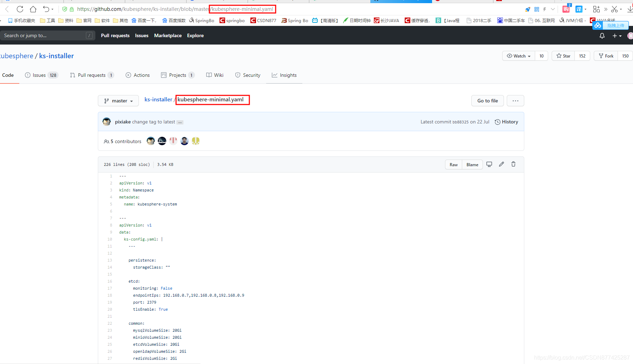Open the ks-installer breadcrumb link
This screenshot has height=364, width=633.
pos(158,100)
